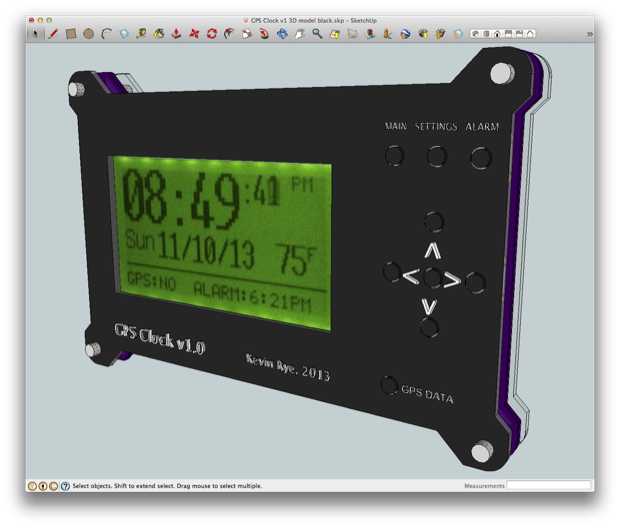Click the 'ALARM' label above model buttons
The image size is (620, 527).
482,127
